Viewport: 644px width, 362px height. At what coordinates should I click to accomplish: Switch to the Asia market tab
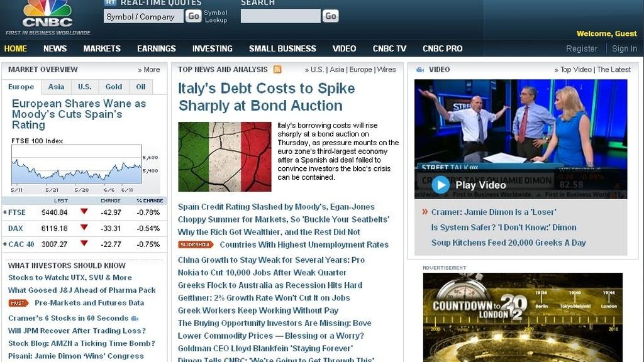click(x=56, y=87)
